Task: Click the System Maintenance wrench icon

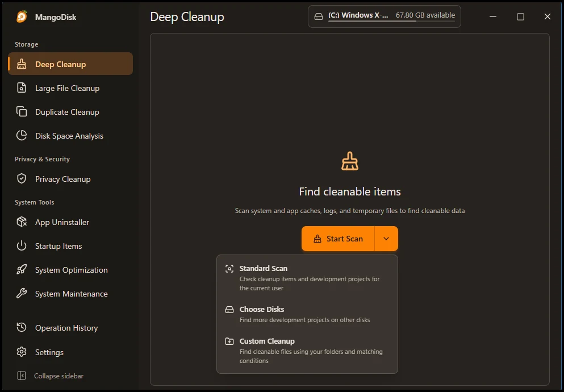Action: tap(22, 294)
